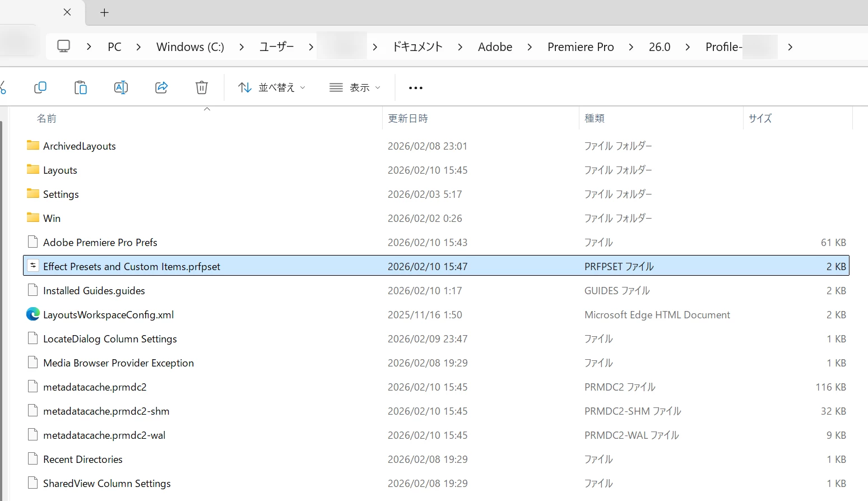Select file name Recent Directories
Screen dimensions: 868x501
click(83, 460)
